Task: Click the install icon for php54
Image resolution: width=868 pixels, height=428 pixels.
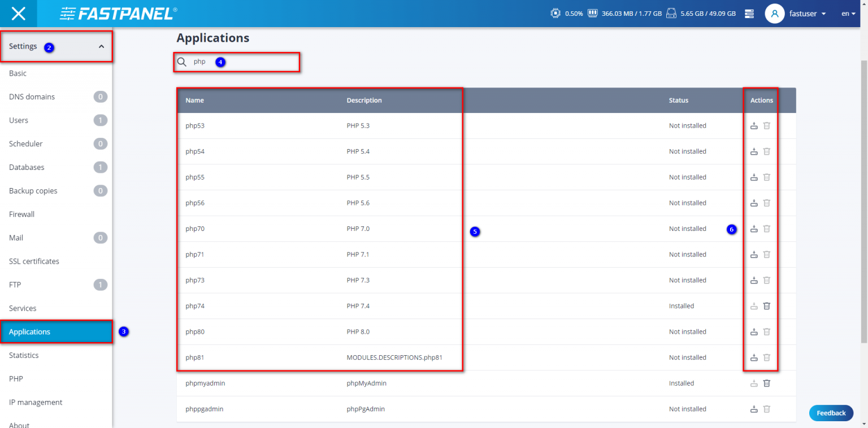Action: tap(754, 151)
